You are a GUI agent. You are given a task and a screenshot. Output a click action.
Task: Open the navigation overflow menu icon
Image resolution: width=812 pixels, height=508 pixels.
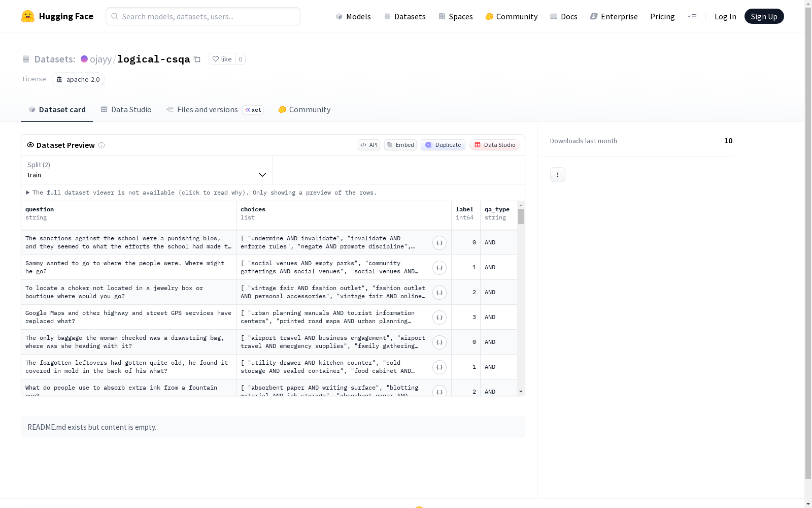(692, 16)
